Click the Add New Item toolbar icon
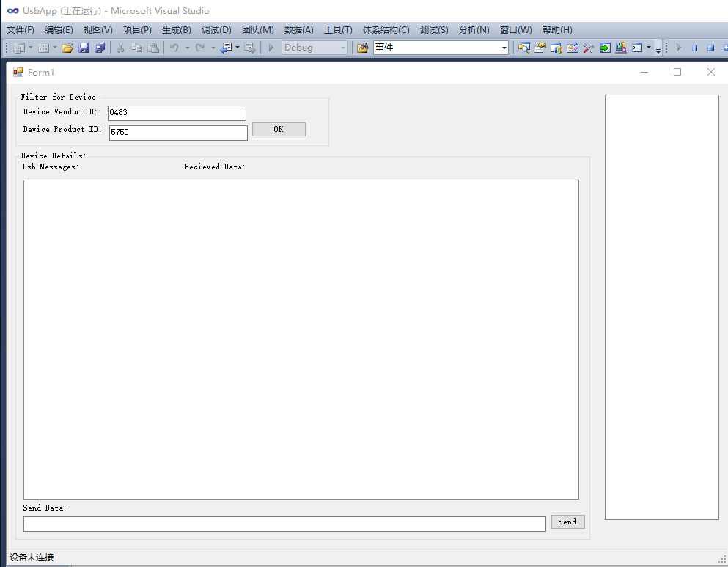 pyautogui.click(x=43, y=48)
